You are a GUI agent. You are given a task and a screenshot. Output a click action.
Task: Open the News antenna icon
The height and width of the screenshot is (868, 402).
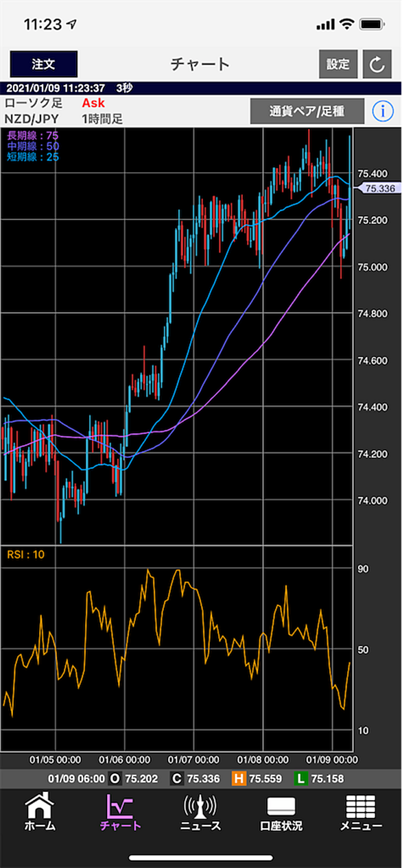coord(200,812)
